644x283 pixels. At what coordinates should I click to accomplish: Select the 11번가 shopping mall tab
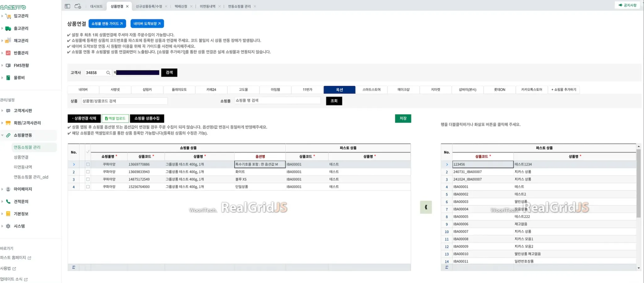coord(308,90)
